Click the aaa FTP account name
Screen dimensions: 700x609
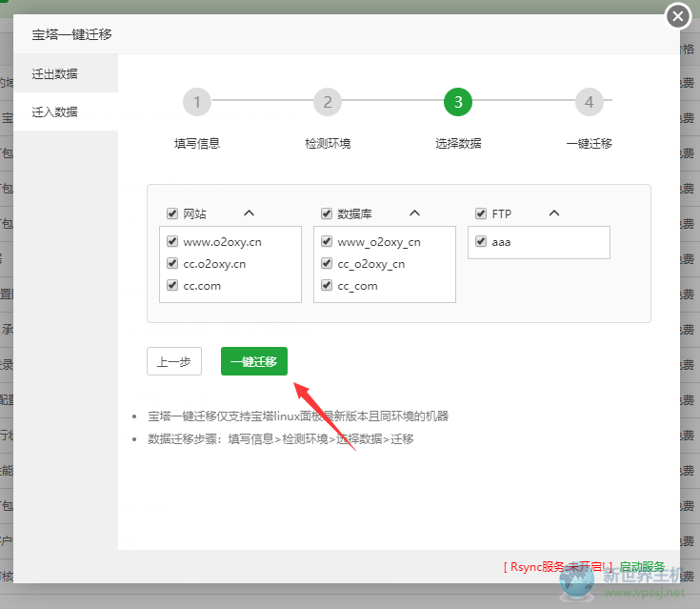click(x=501, y=242)
